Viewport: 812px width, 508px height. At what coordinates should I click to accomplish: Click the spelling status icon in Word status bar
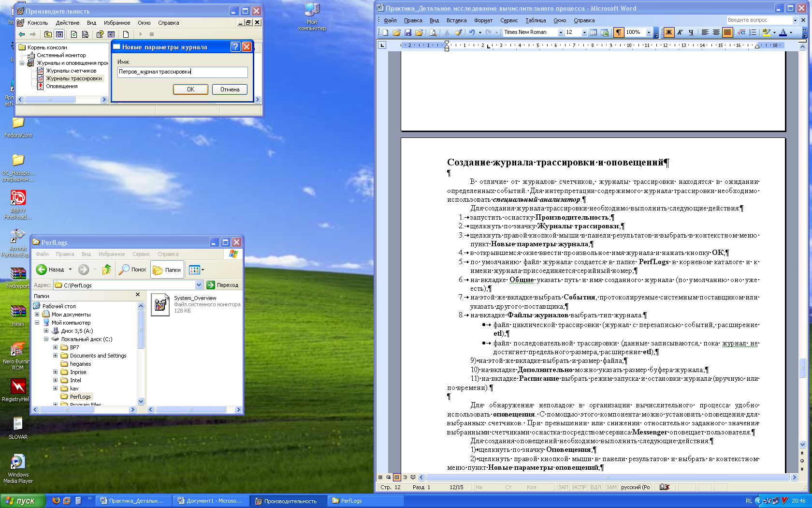[x=665, y=487]
